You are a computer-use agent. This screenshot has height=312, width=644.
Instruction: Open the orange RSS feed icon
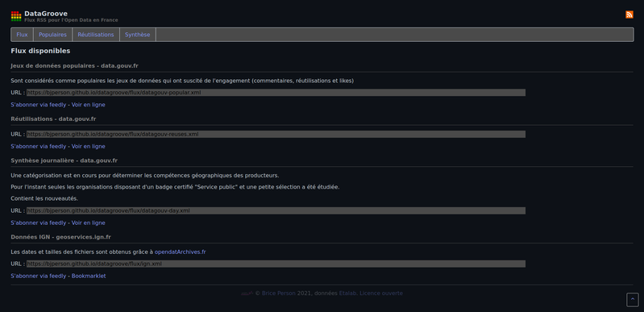click(629, 15)
